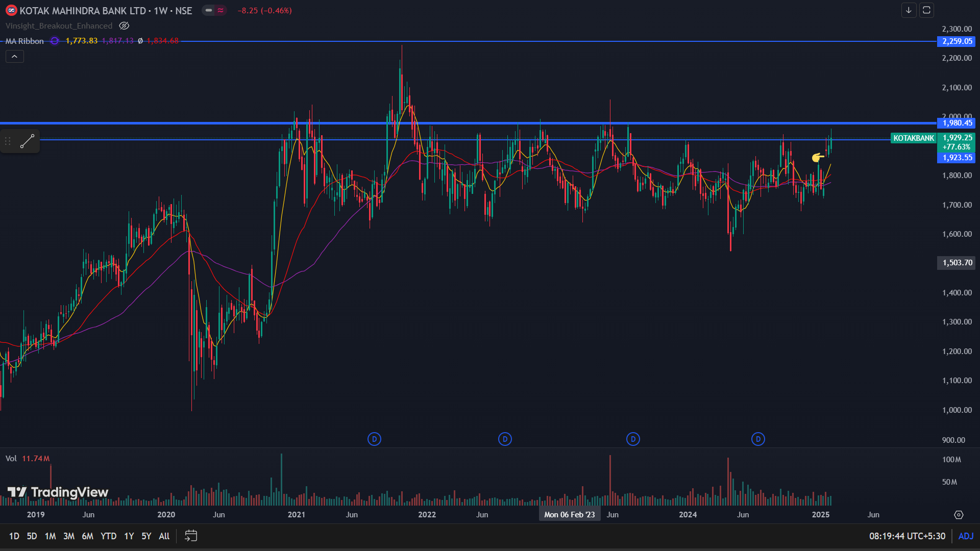
Task: Click the KOTAK MAHINDRA BANK LTD symbol title
Action: pos(83,10)
